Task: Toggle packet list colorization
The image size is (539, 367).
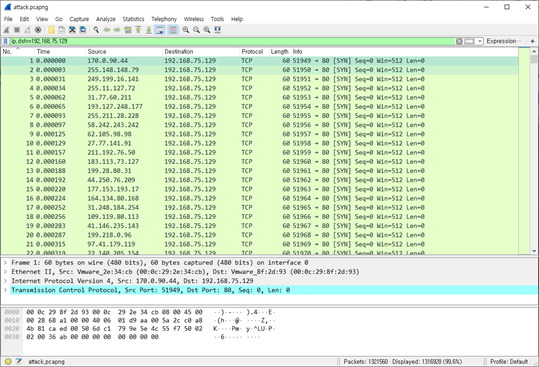Action: click(x=173, y=30)
